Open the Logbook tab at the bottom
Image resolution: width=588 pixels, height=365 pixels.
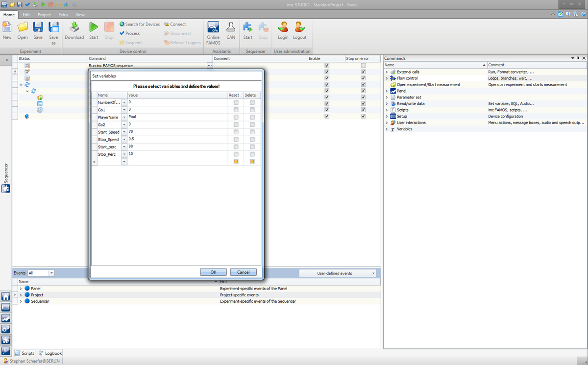49,353
